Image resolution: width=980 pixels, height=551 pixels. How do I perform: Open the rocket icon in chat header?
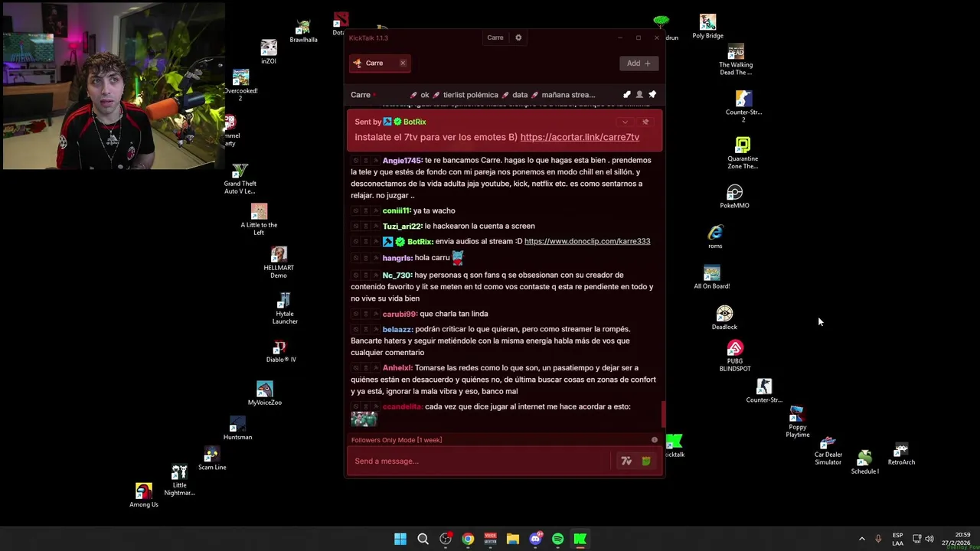tap(626, 95)
